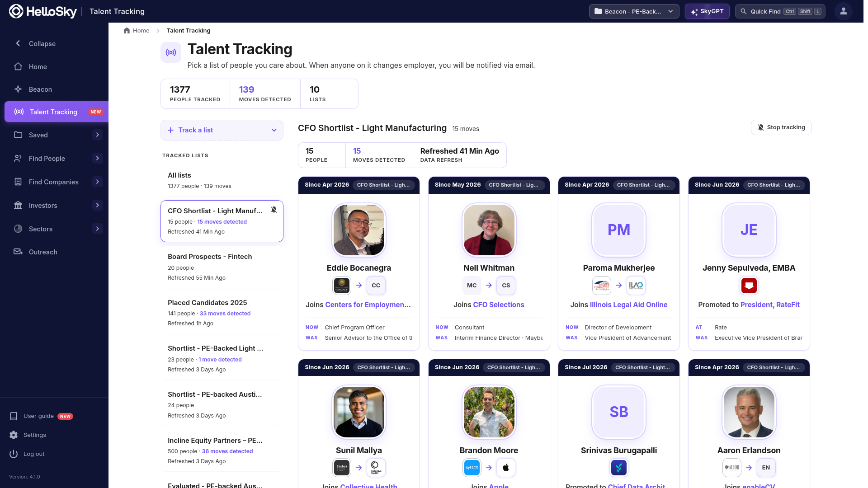Click Brandon Moore's yet.cx logo icon

(472, 468)
